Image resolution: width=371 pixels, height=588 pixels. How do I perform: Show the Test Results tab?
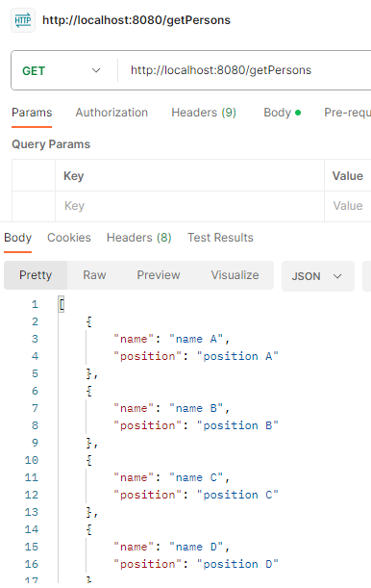pos(220,238)
